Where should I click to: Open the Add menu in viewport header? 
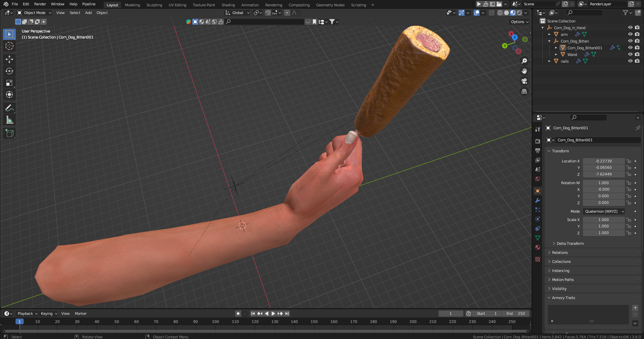pos(88,13)
